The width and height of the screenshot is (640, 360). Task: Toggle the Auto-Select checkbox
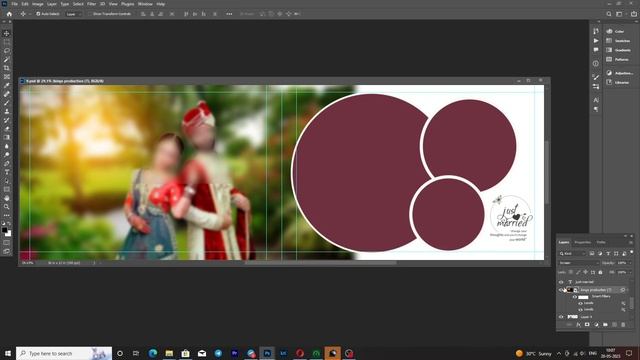tap(38, 14)
